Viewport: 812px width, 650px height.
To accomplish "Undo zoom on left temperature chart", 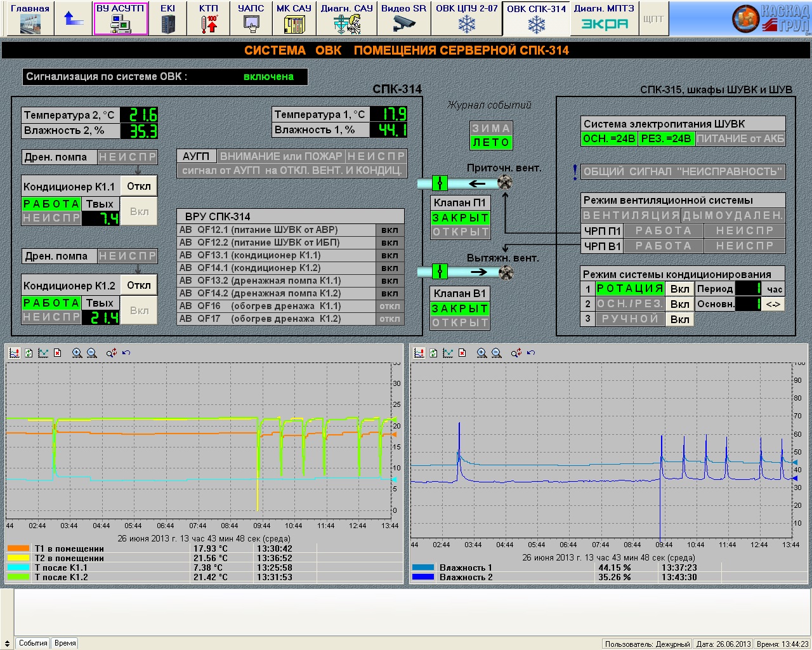I will click(126, 353).
